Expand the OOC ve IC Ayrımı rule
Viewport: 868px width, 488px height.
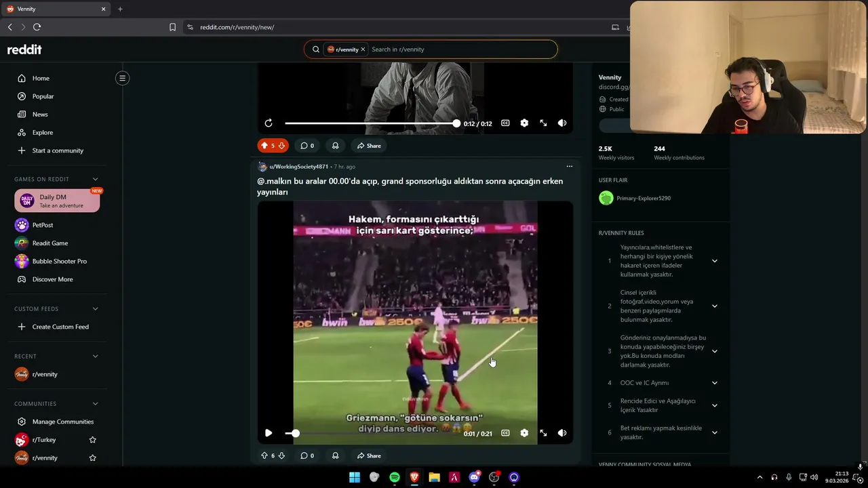point(714,383)
